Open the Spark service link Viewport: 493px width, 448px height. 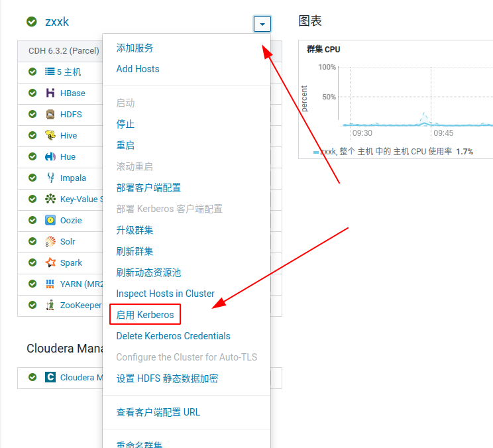[x=71, y=263]
